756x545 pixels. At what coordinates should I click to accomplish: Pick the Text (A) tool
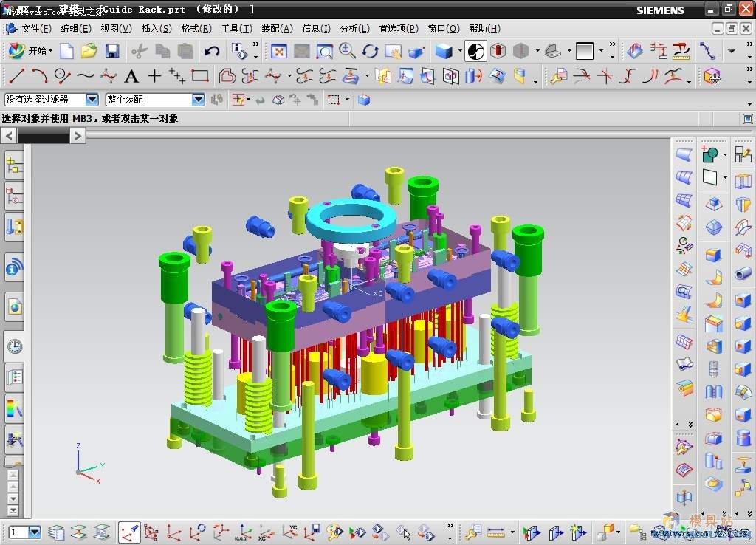[131, 76]
